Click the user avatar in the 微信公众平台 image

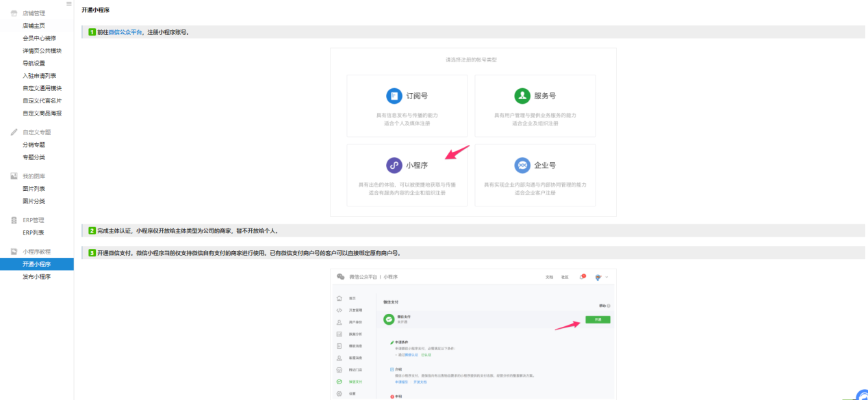click(598, 277)
